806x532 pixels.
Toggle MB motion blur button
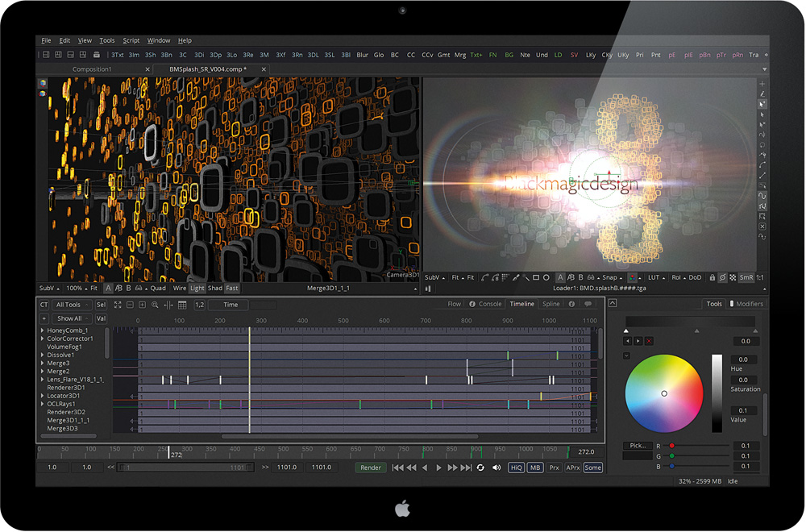[535, 468]
